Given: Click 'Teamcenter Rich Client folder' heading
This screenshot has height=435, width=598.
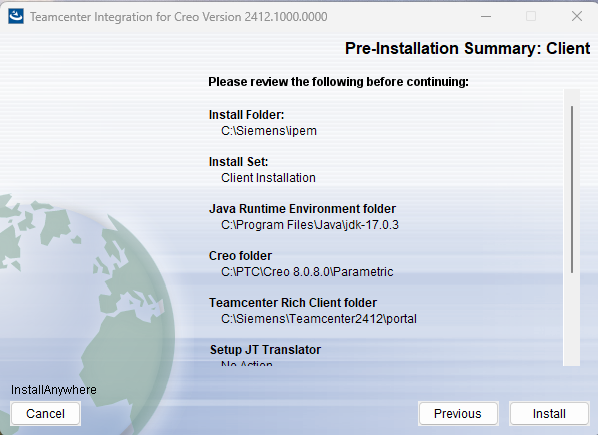Looking at the screenshot, I should (293, 303).
